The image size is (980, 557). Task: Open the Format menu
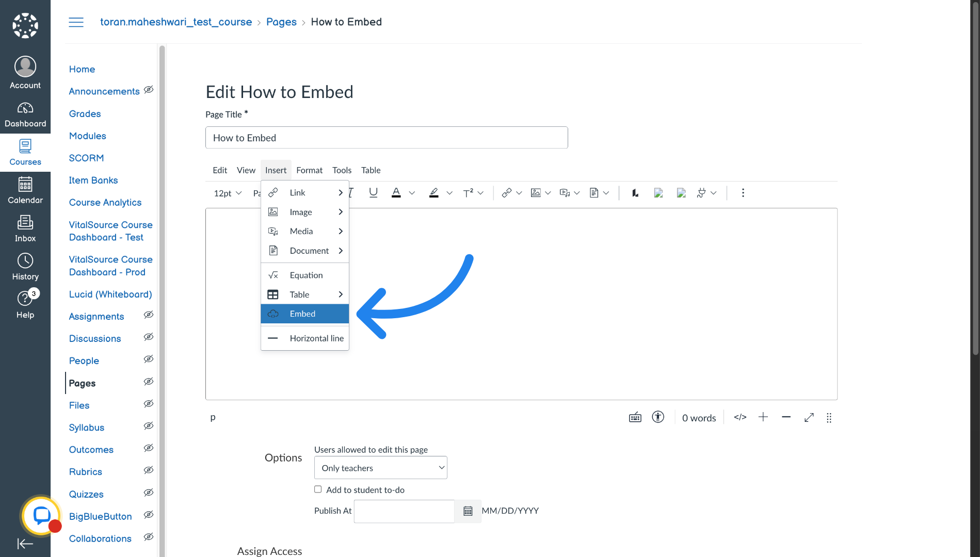(x=309, y=170)
